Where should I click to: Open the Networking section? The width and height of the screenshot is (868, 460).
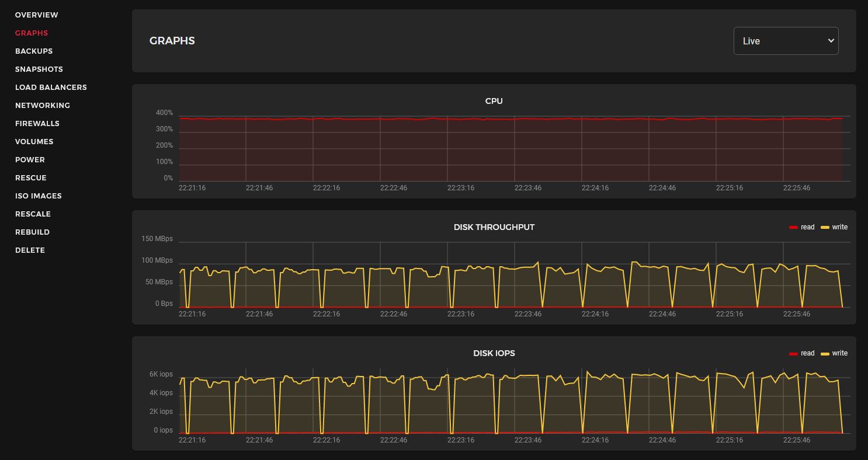[43, 105]
